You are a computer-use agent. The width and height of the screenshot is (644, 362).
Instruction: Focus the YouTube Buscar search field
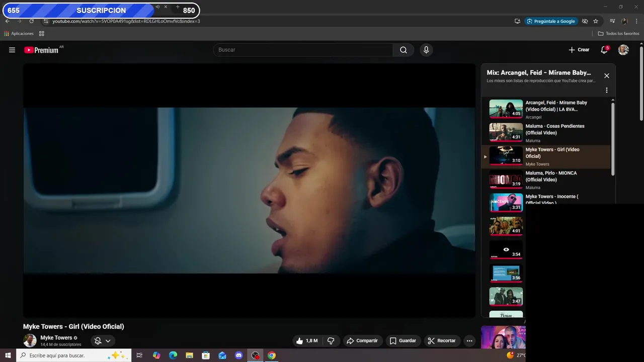(303, 50)
